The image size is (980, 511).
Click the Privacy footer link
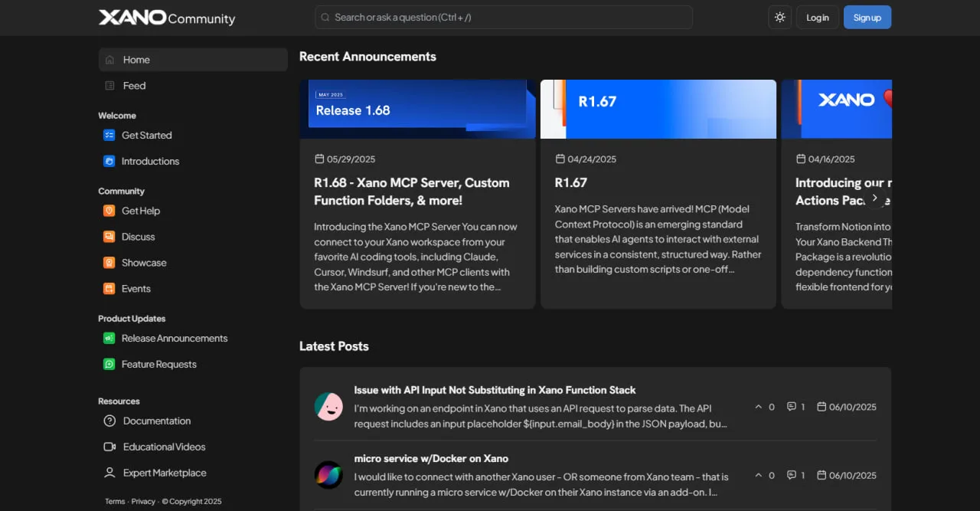click(143, 502)
